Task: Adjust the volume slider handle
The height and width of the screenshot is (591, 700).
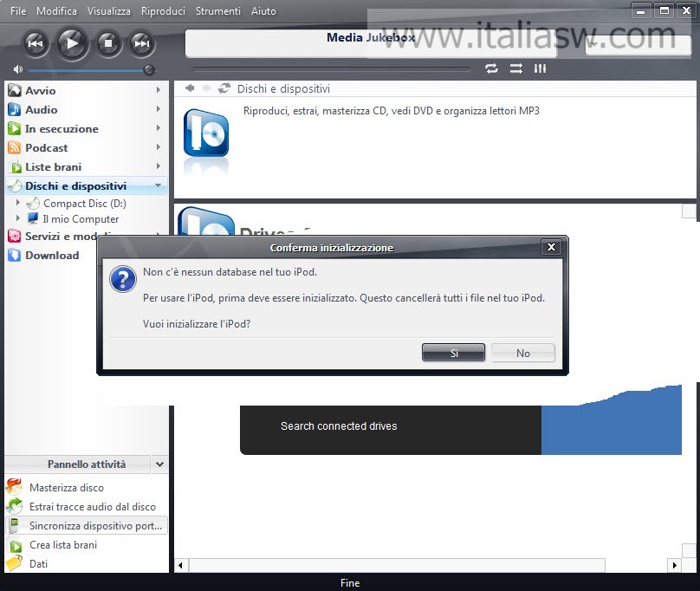Action: click(149, 69)
